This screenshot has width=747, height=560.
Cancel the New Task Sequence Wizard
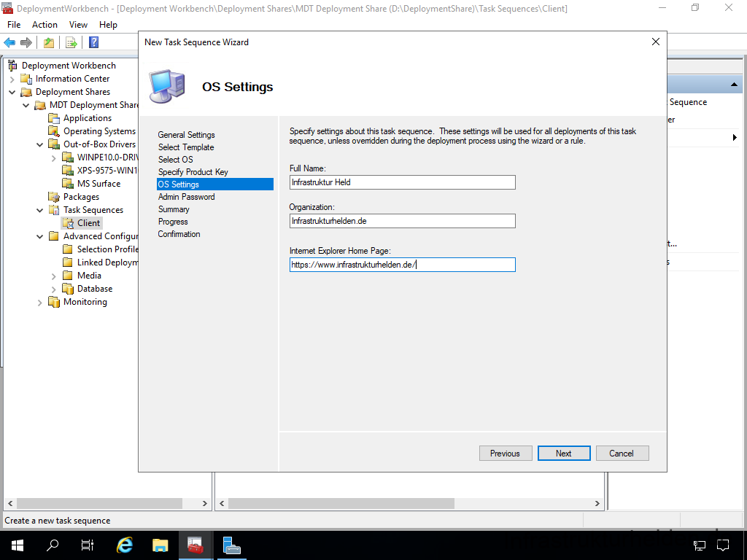coord(622,454)
